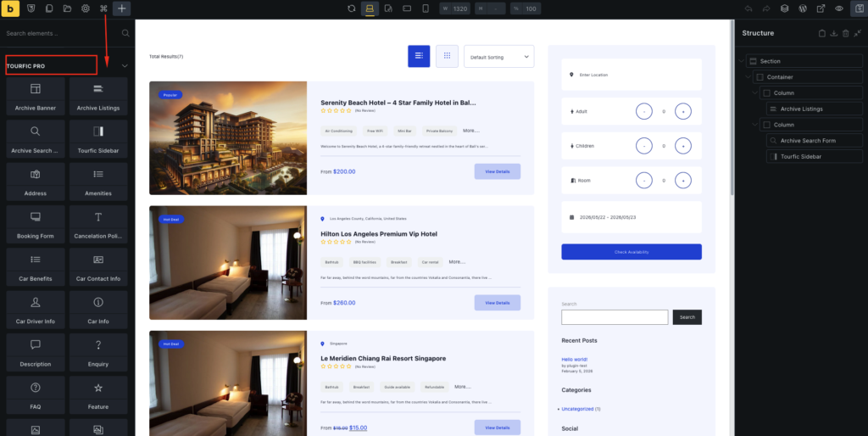
Task: Switch to tablet portrait breakpoint
Action: click(x=388, y=8)
